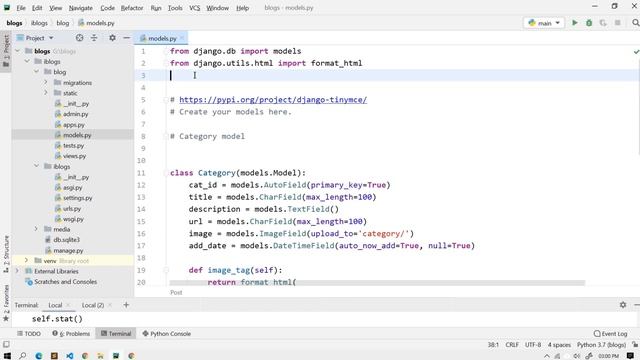
Task: Open the Project sidebar tool window
Action: click(6, 51)
